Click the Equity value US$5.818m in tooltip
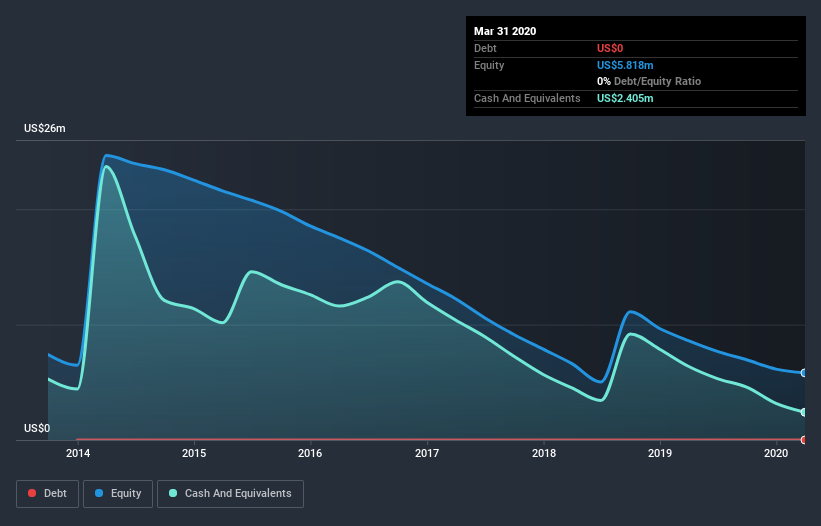 coord(625,65)
